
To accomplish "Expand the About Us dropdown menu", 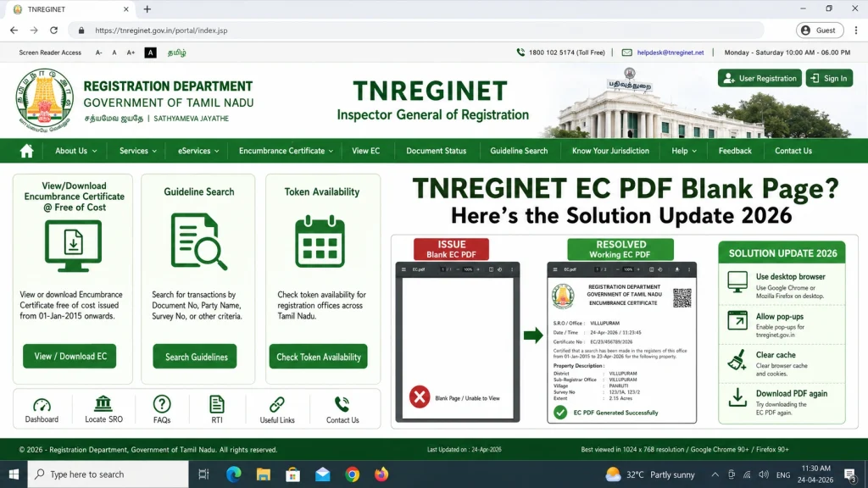I will point(75,151).
